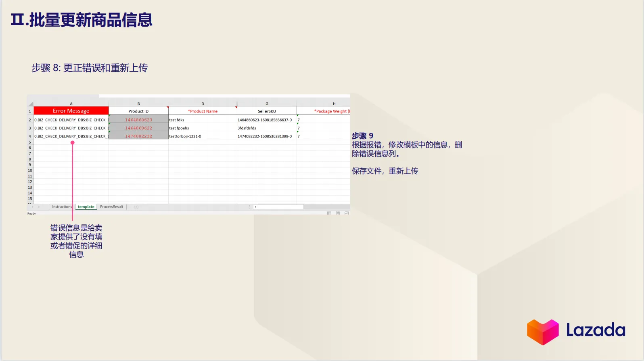The height and width of the screenshot is (361, 644).
Task: Click the horizontal scrollbar left arrow
Action: tap(256, 207)
